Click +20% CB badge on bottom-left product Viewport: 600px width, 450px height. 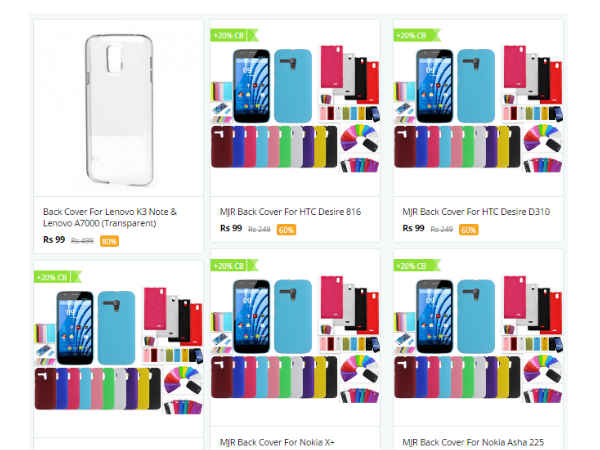point(58,277)
